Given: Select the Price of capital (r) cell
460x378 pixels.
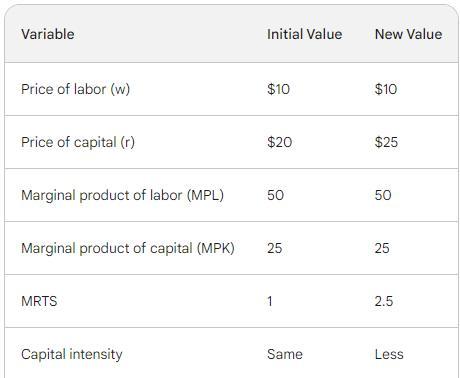Looking at the screenshot, I should point(78,142).
